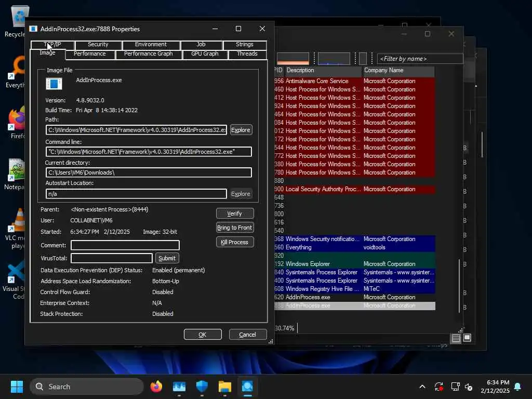Viewport: 532px width, 399px height.
Task: Switch to the Security tab
Action: pyautogui.click(x=98, y=45)
